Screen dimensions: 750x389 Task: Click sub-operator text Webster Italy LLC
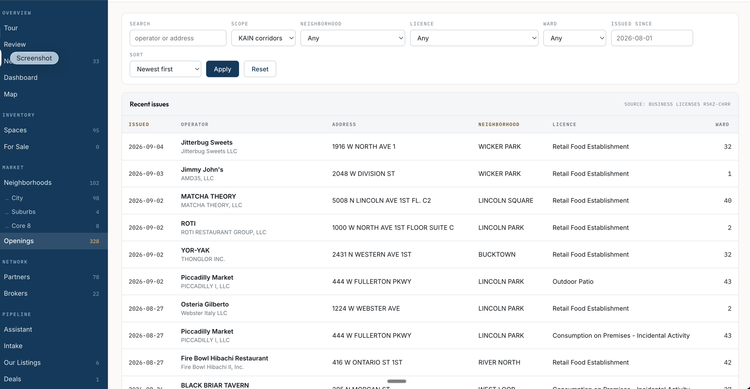[x=204, y=313]
